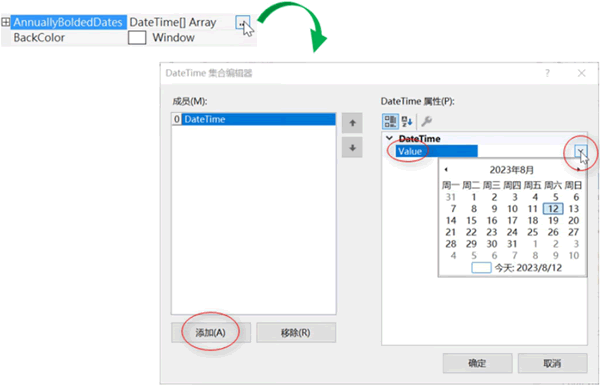The height and width of the screenshot is (386, 600).
Task: Switch to categorized property view
Action: click(390, 121)
